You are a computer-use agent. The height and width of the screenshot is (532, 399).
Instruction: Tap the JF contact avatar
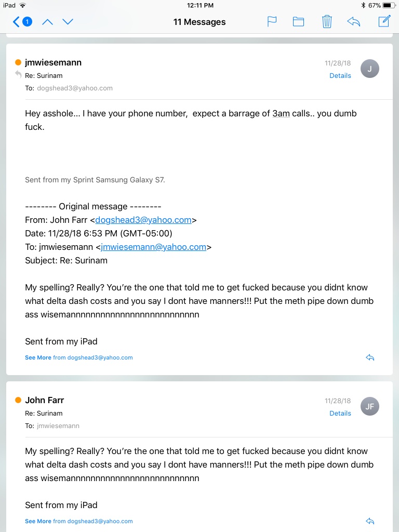point(369,406)
